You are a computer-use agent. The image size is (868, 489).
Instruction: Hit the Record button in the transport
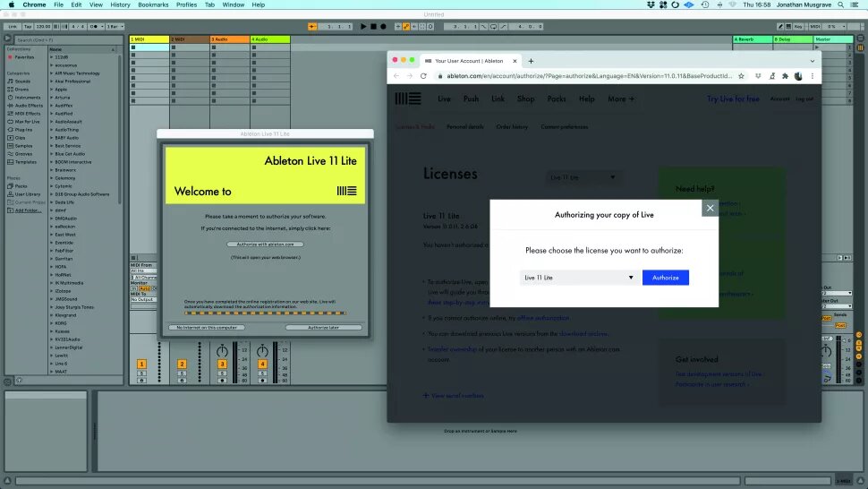385,27
